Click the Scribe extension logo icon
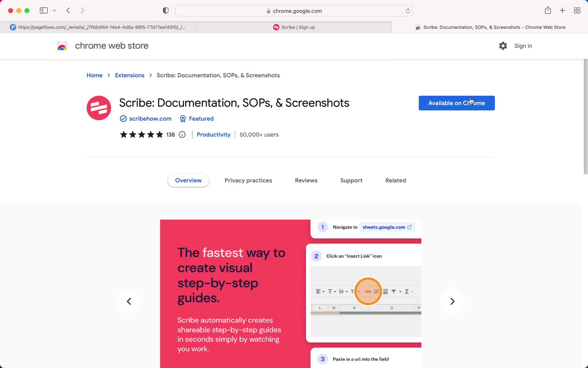 [98, 108]
